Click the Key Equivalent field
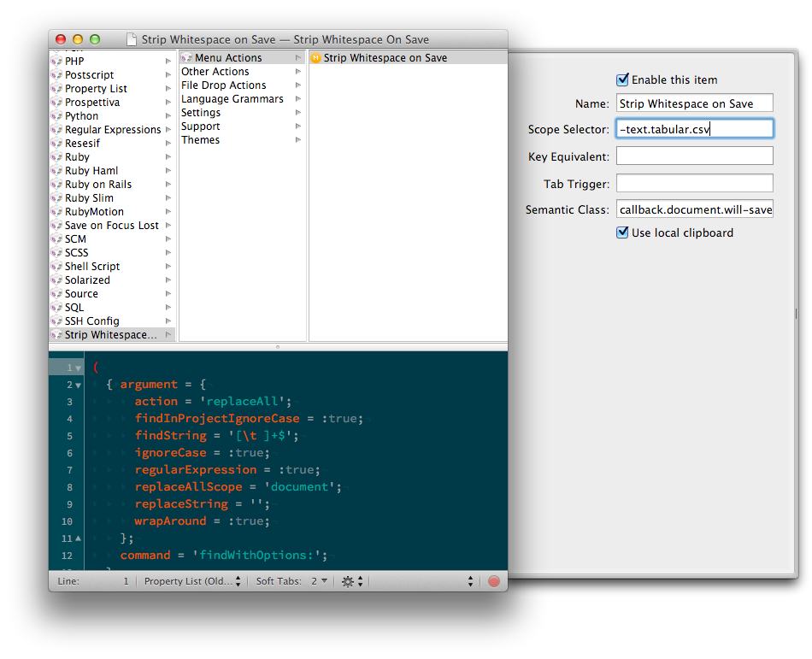The height and width of the screenshot is (659, 812). tap(694, 156)
